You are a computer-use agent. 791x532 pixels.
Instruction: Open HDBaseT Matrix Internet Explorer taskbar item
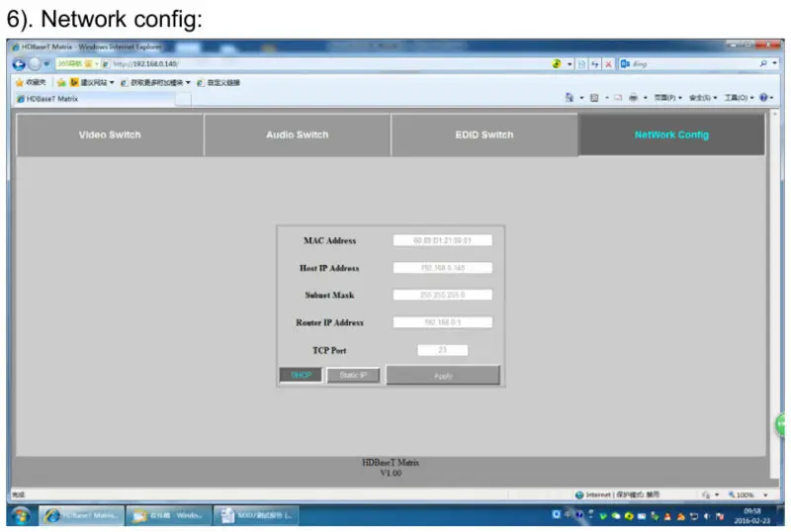tap(82, 516)
